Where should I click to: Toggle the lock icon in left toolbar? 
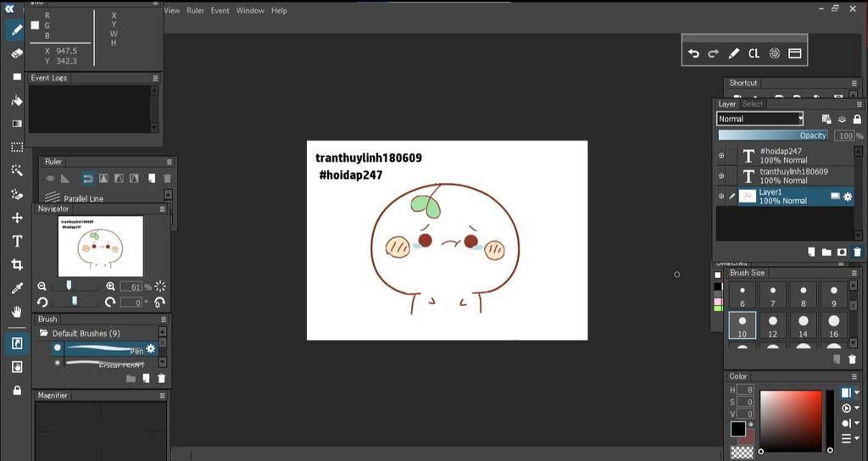tap(17, 391)
